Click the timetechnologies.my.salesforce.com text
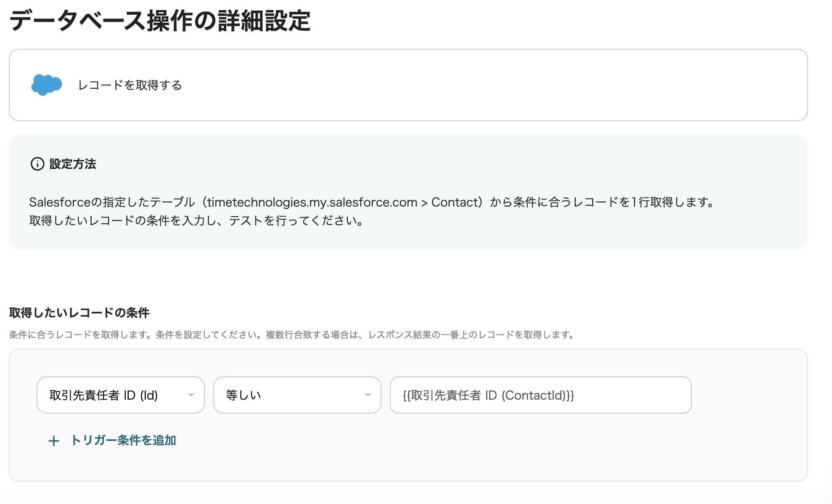 312,202
